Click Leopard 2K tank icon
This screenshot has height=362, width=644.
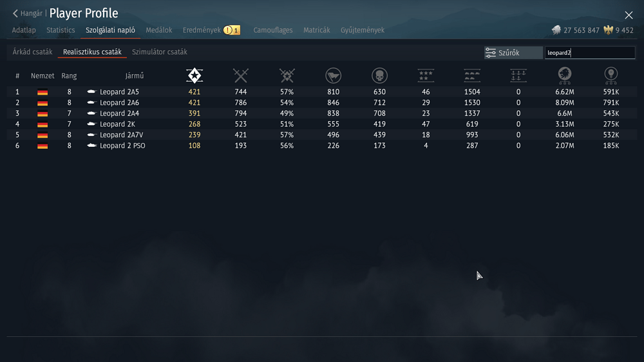pos(91,124)
